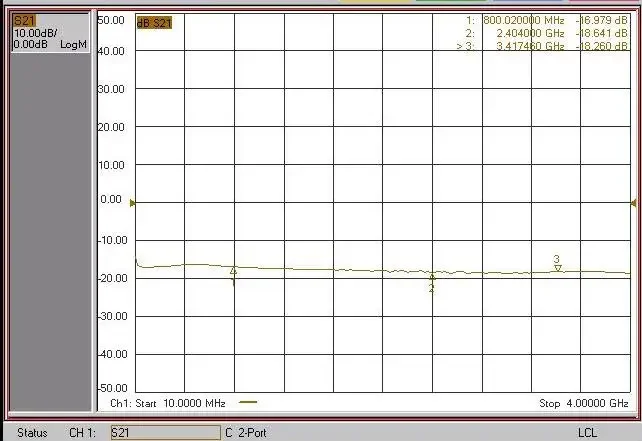Image resolution: width=642 pixels, height=441 pixels.
Task: Click the C 2-Port calibration indicator
Action: click(246, 433)
